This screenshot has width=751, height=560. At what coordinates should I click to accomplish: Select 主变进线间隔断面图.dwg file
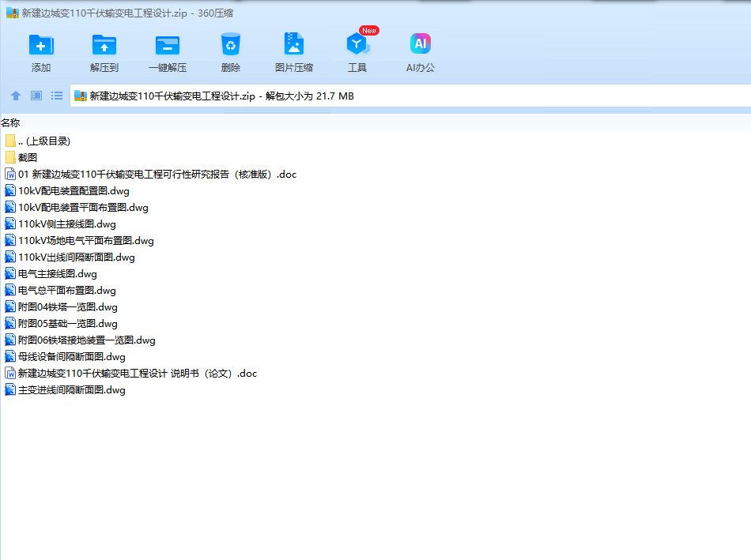65,390
